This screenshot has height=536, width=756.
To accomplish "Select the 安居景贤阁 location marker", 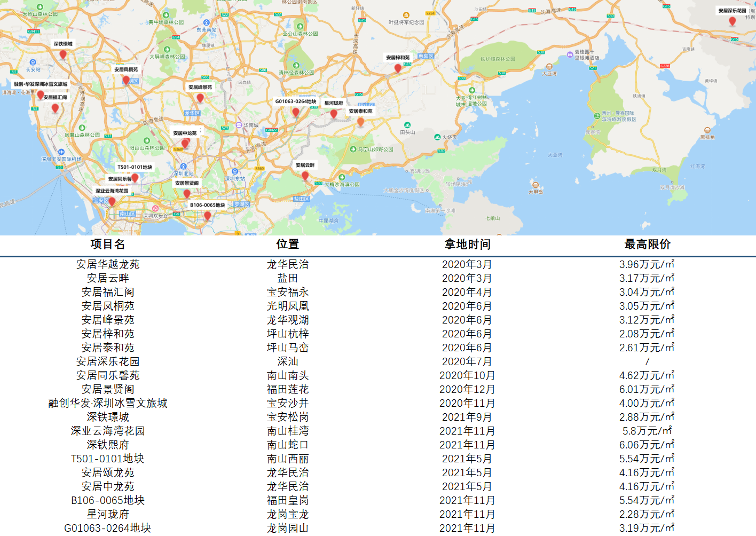I will point(187,194).
